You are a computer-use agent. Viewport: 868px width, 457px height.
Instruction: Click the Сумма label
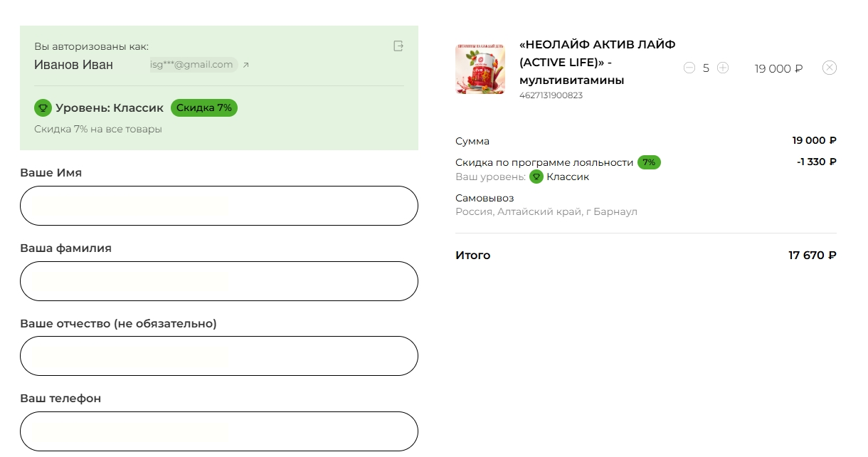(472, 141)
